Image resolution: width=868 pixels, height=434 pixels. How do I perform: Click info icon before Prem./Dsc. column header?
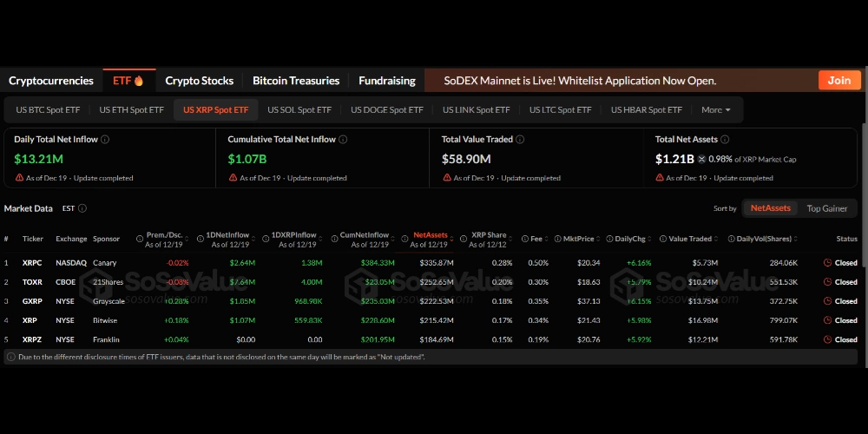pos(140,239)
